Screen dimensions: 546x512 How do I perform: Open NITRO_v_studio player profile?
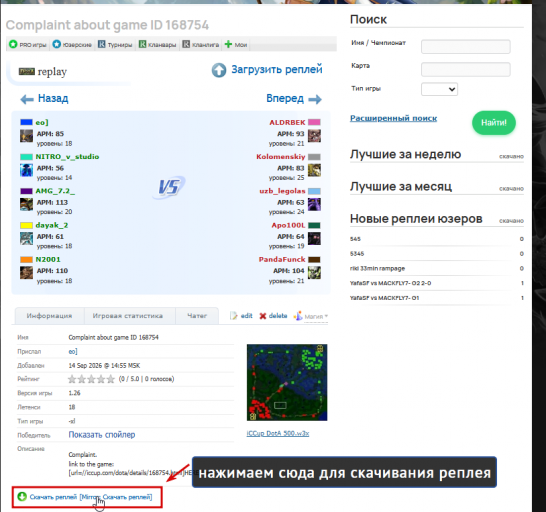67,157
